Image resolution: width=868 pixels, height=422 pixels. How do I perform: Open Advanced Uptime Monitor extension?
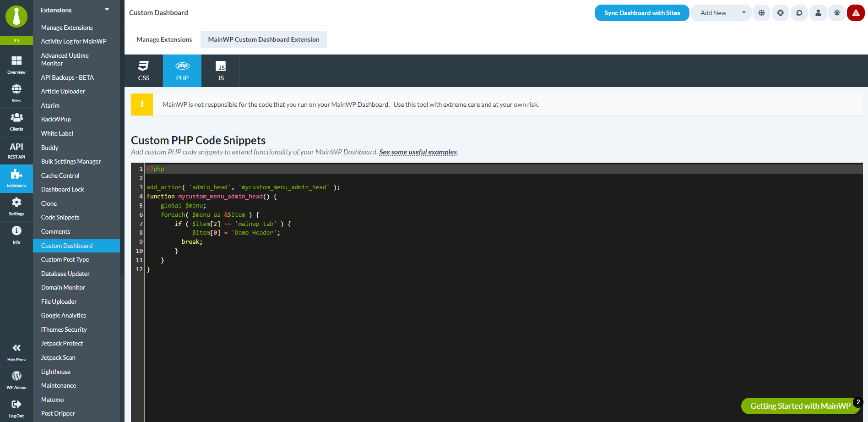65,60
